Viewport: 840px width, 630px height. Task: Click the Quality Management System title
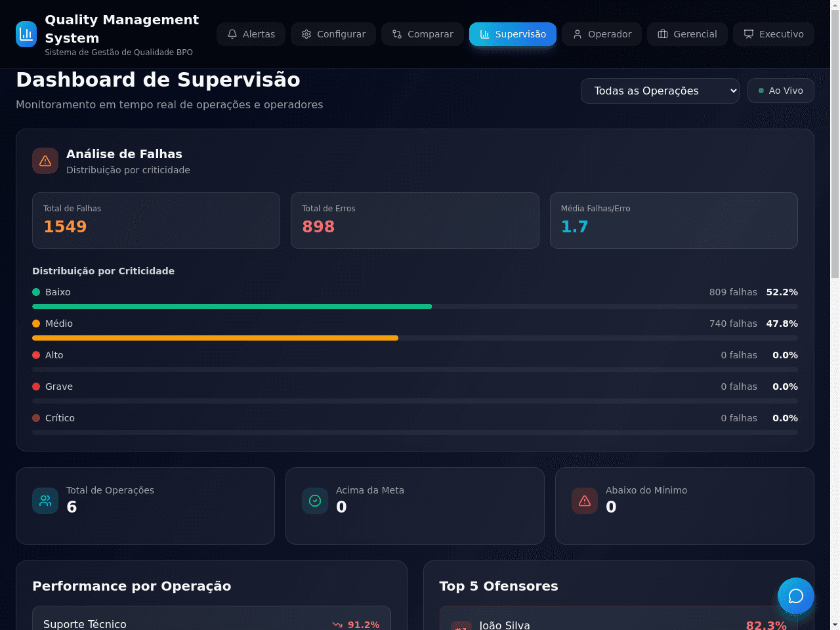pyautogui.click(x=122, y=29)
